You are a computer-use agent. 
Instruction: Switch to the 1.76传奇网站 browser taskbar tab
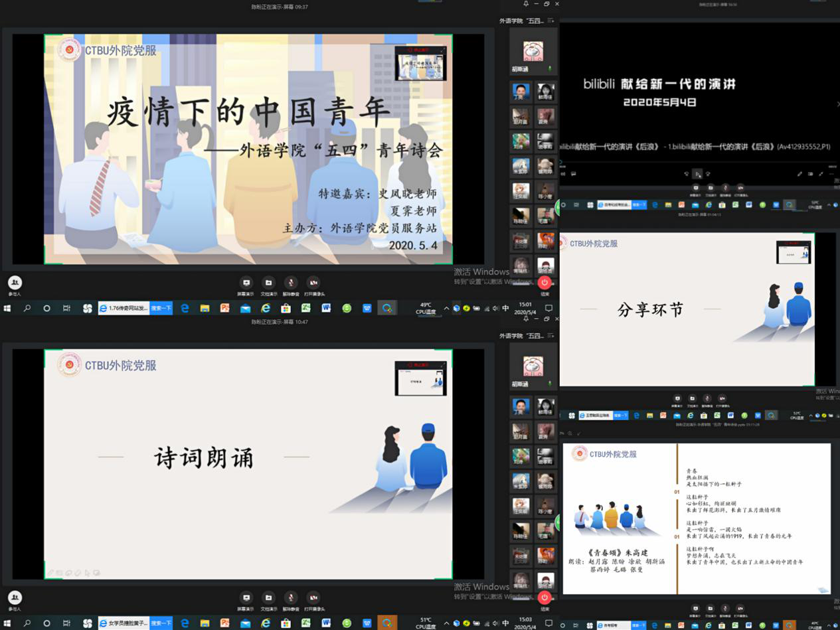point(124,308)
